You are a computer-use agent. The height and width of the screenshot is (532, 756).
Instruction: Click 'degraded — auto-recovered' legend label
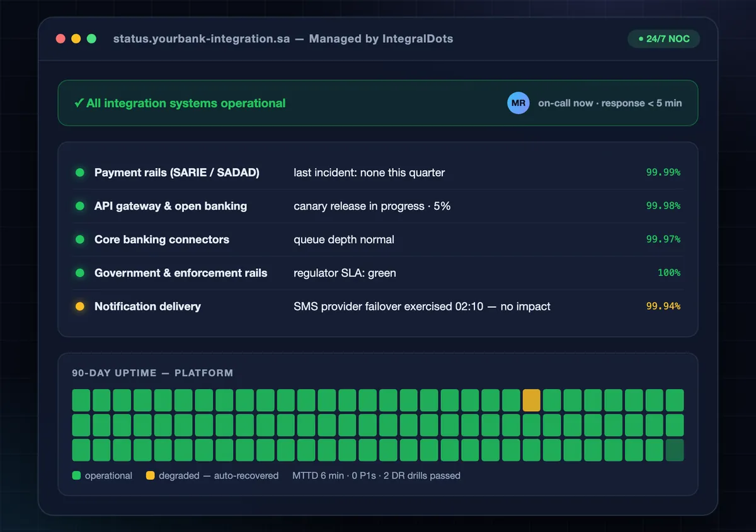(219, 475)
